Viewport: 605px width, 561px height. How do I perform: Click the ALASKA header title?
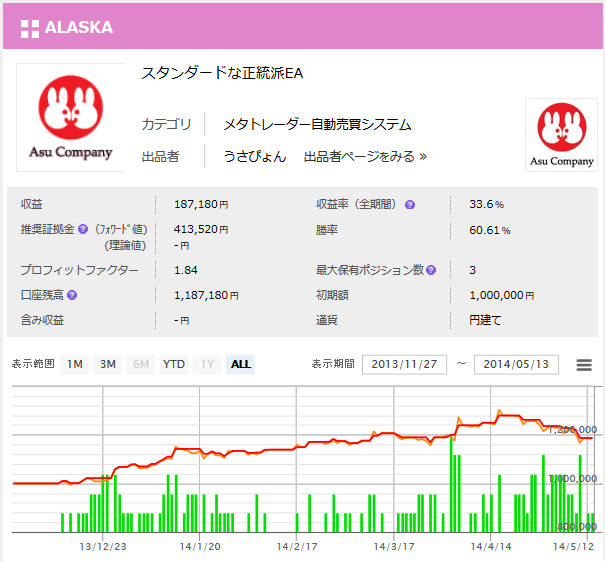(79, 27)
